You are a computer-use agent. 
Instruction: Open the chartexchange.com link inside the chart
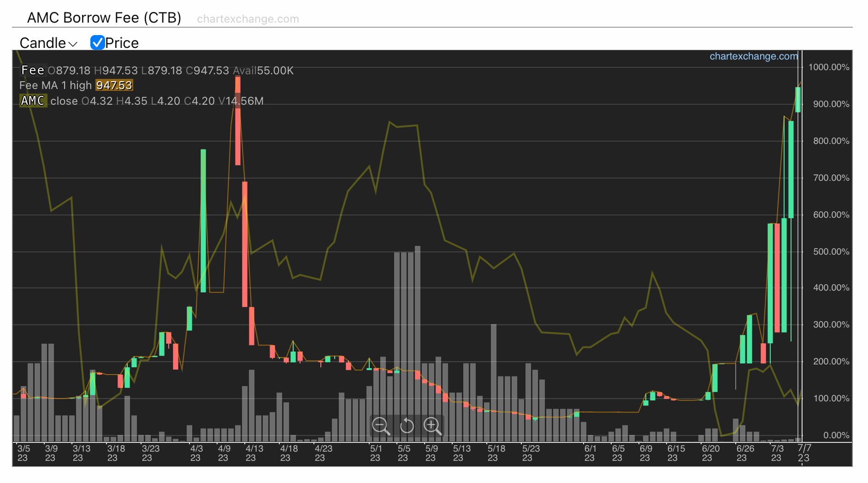(x=754, y=56)
